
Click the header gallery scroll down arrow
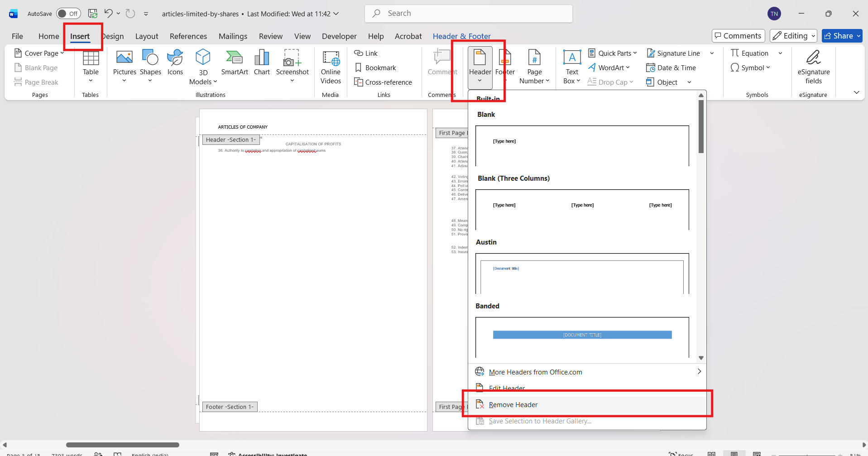point(701,358)
